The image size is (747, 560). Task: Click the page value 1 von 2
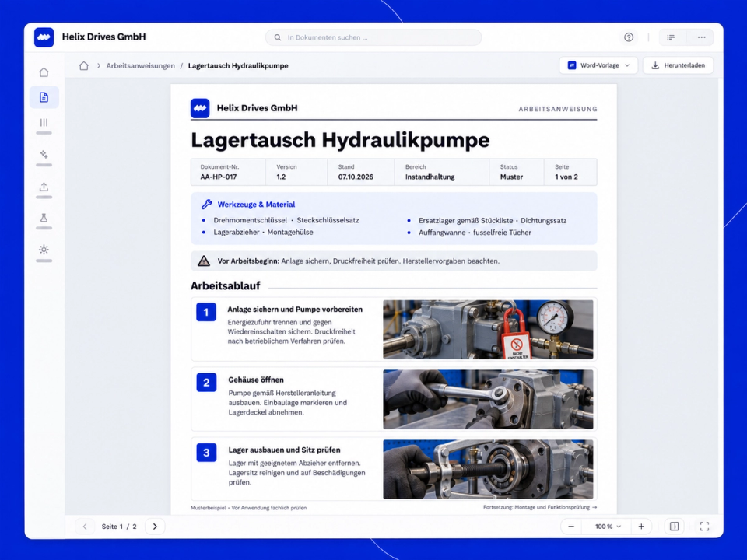566,177
